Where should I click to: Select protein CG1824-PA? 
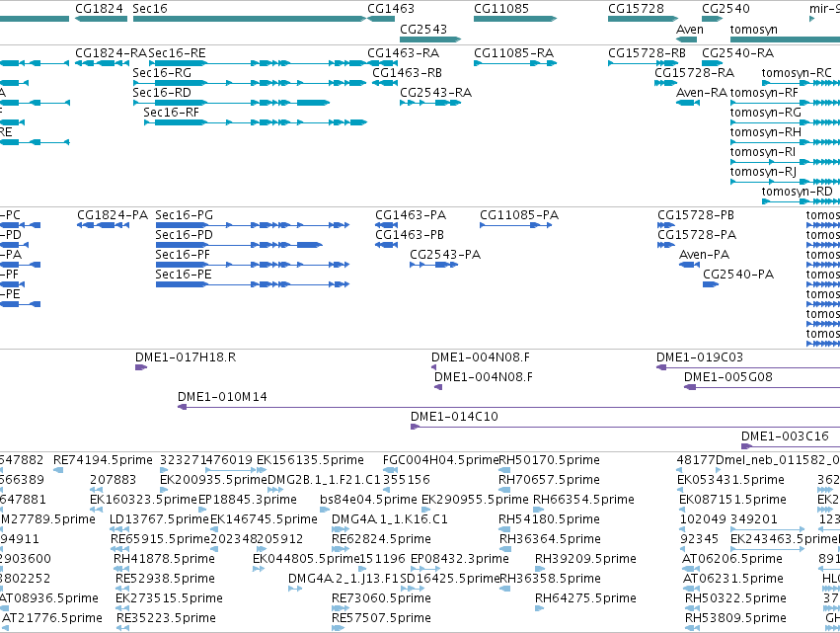103,225
